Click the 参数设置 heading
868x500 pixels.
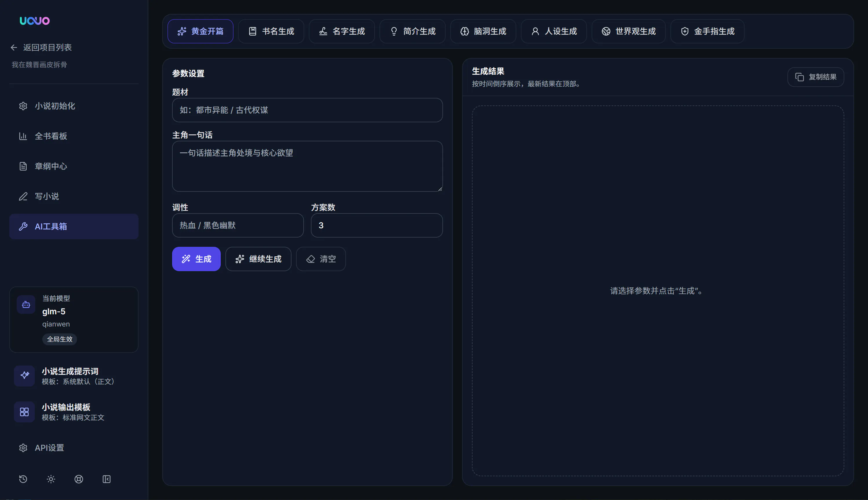click(188, 74)
